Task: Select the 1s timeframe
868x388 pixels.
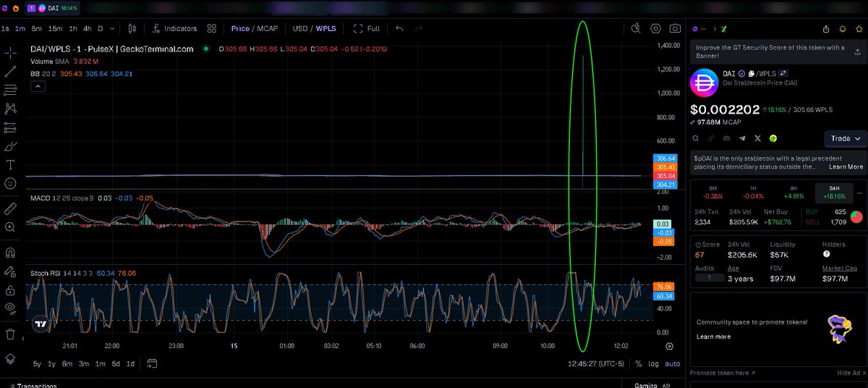Action: 5,28
